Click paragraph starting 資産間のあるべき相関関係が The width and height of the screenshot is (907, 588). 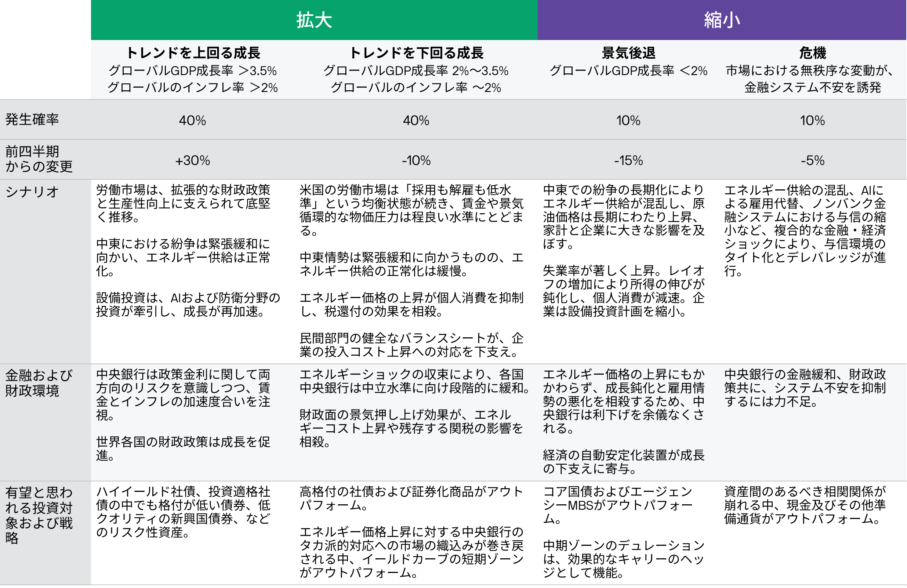coord(805,505)
